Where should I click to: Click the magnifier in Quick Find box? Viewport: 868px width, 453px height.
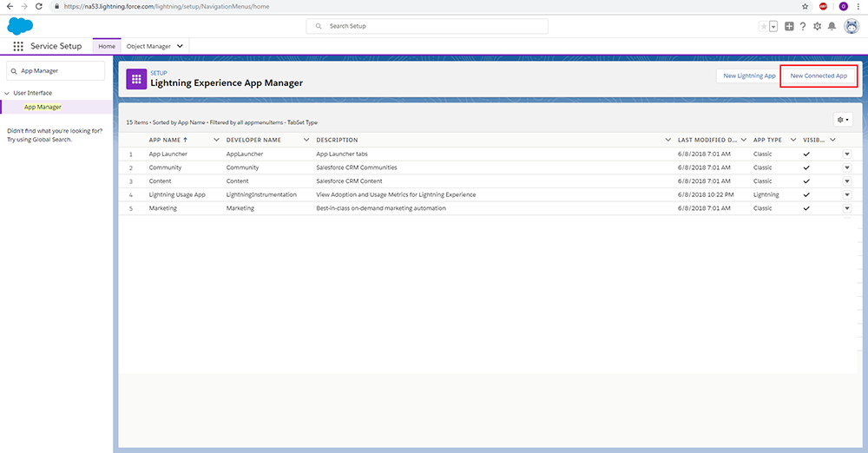(x=14, y=71)
